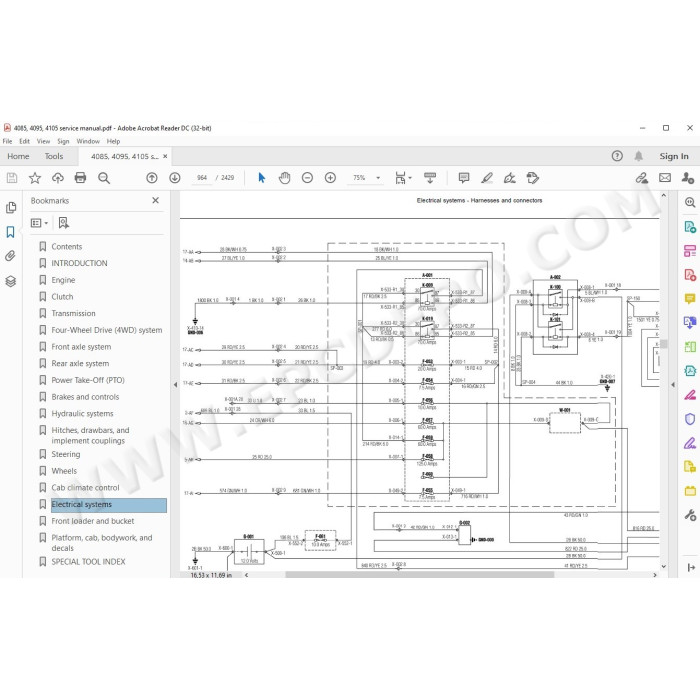Go to next page arrow icon
This screenshot has width=700, height=700.
tap(175, 178)
